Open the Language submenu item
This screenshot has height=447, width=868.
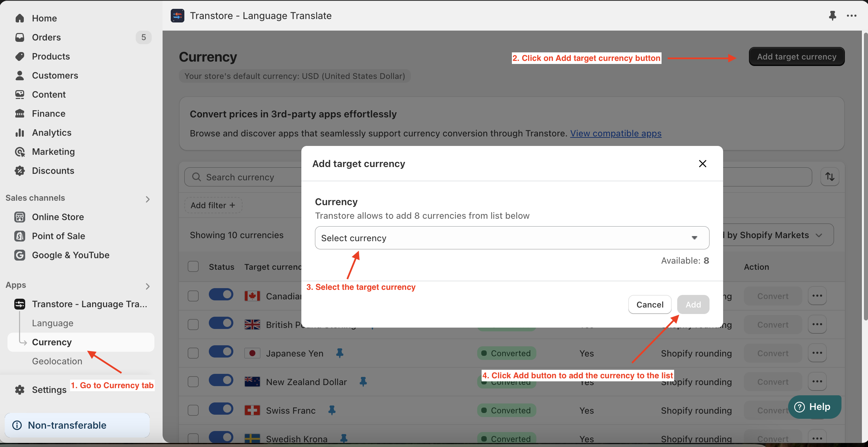pos(53,323)
